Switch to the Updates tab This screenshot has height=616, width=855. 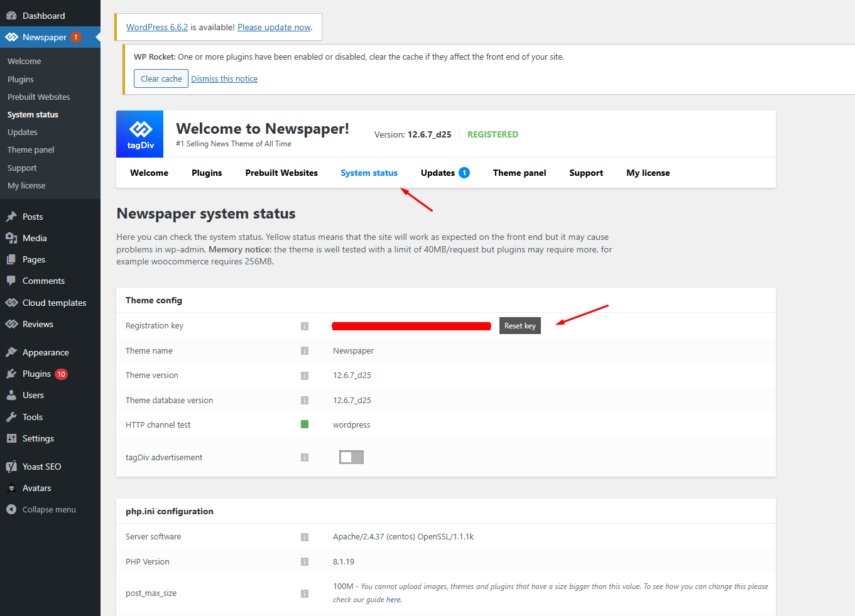tap(438, 173)
